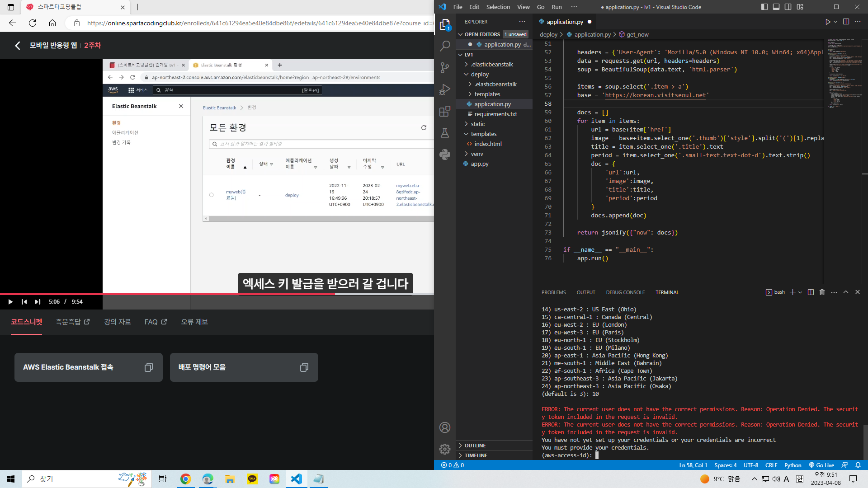Play the lecture video
868x488 pixels.
10,302
